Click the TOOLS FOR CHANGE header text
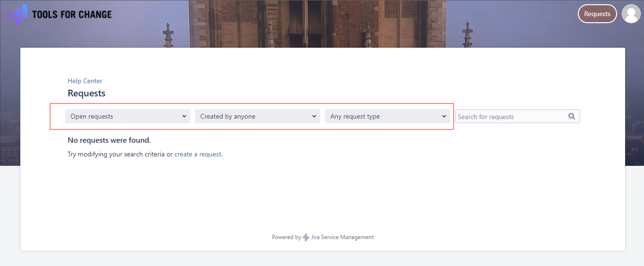The height and width of the screenshot is (266, 644). tap(72, 14)
